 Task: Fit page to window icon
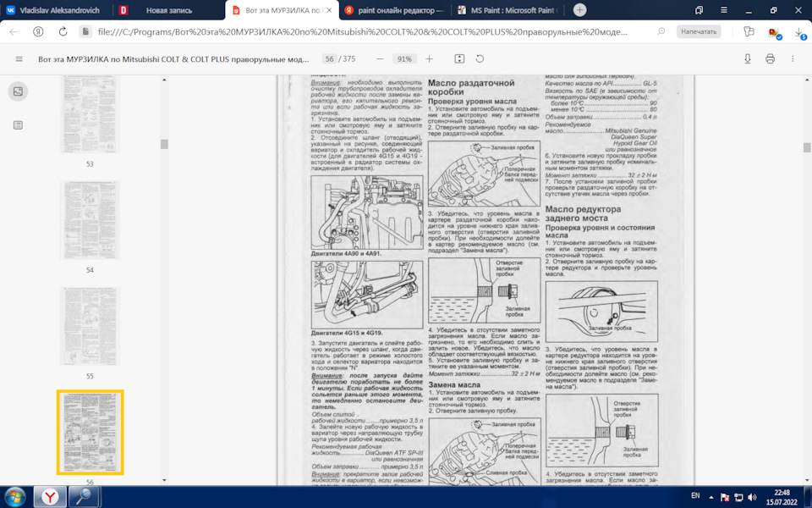click(x=459, y=59)
